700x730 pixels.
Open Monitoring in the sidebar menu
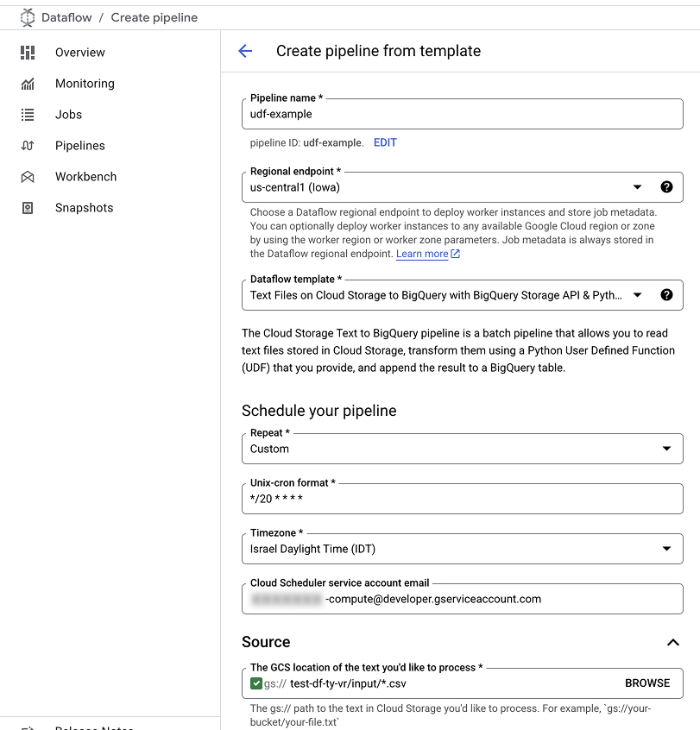pos(85,84)
